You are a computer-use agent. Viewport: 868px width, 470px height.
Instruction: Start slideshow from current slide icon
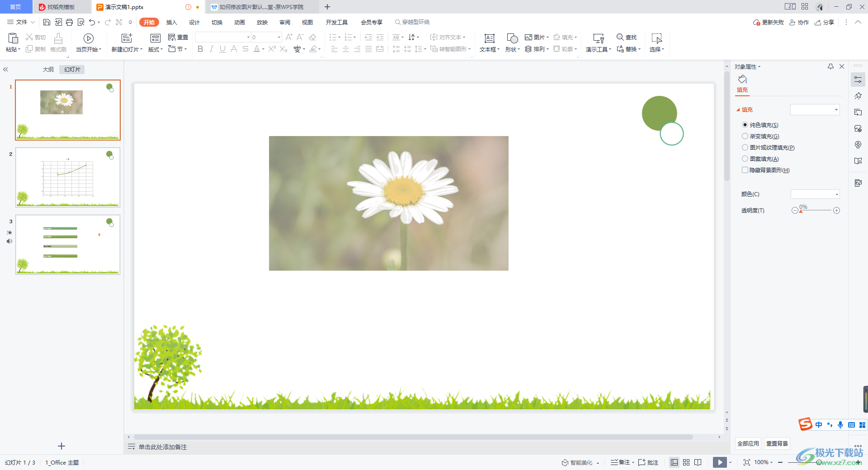89,38
